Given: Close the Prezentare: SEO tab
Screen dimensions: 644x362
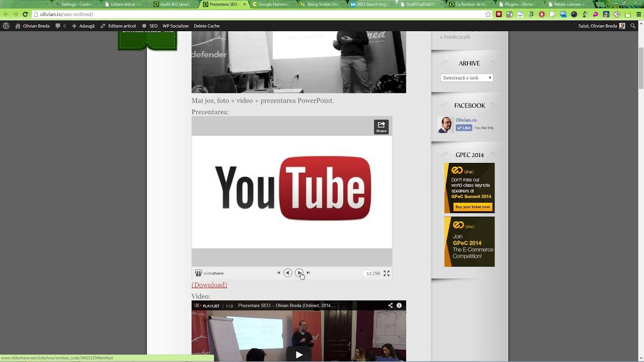Looking at the screenshot, I should coord(245,4).
